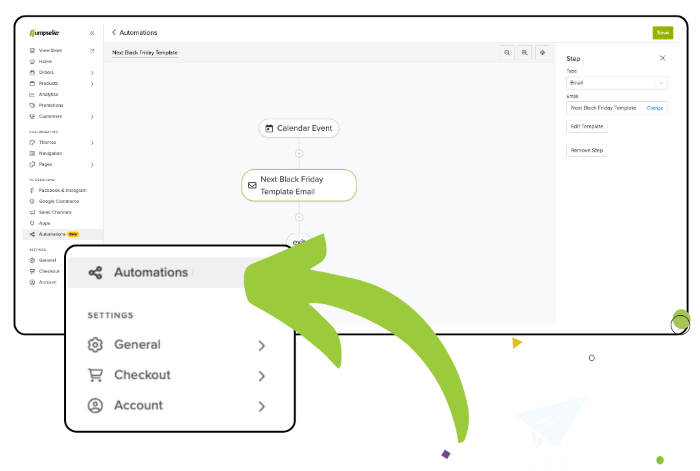Expand the Customers sidebar section
700x471 pixels.
pyautogui.click(x=92, y=117)
